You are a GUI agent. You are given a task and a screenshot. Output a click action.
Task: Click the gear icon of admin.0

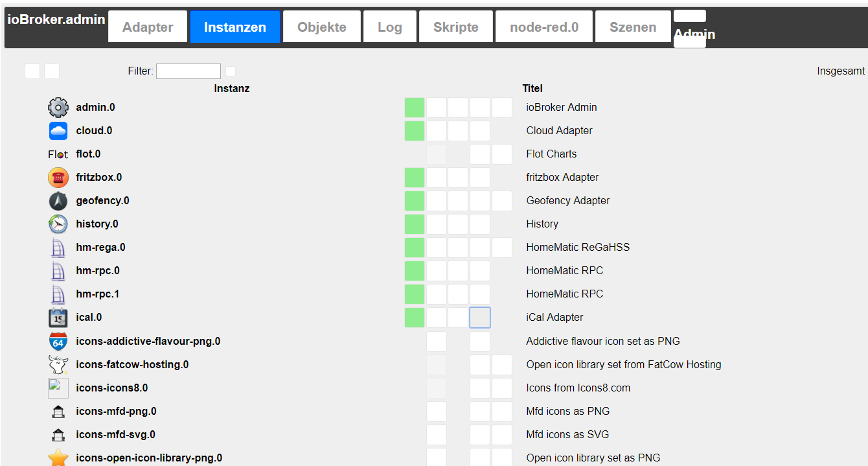click(58, 108)
